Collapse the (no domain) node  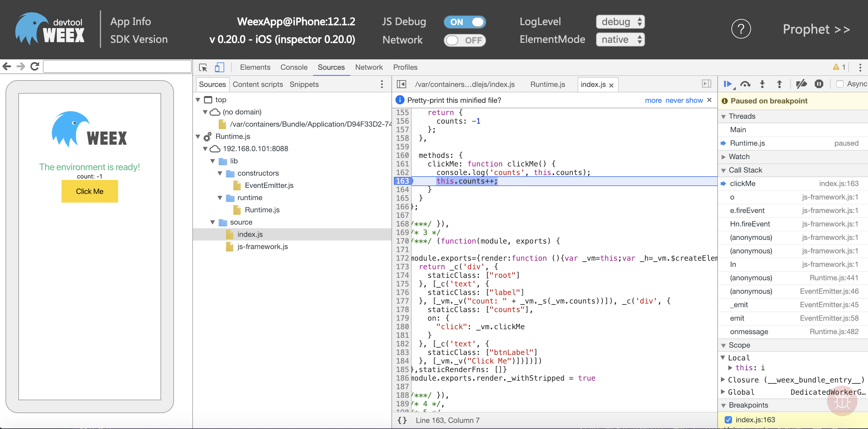[x=205, y=112]
